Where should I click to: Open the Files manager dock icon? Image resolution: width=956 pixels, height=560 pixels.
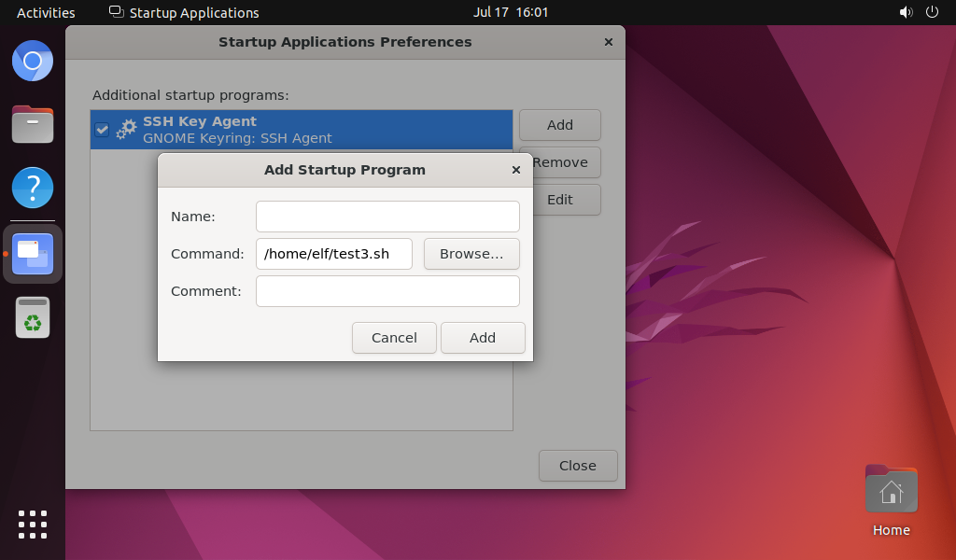33,124
